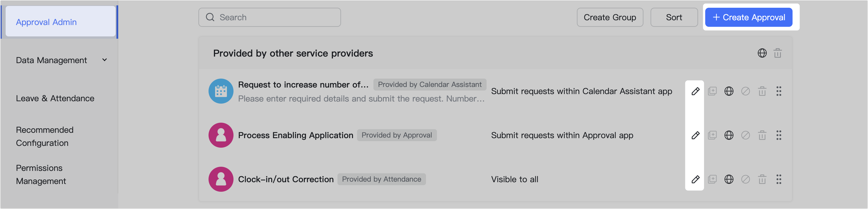
Task: Disable the Process Enabling Application approval
Action: [746, 135]
